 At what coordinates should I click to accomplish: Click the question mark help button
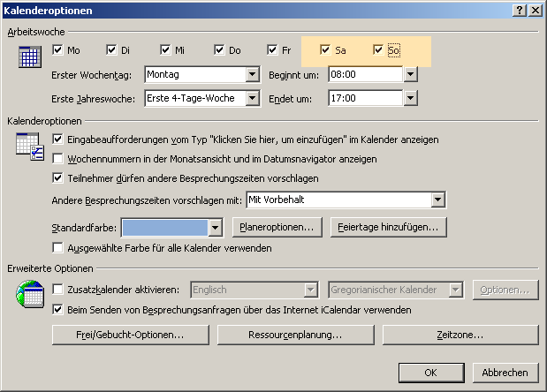(520, 11)
